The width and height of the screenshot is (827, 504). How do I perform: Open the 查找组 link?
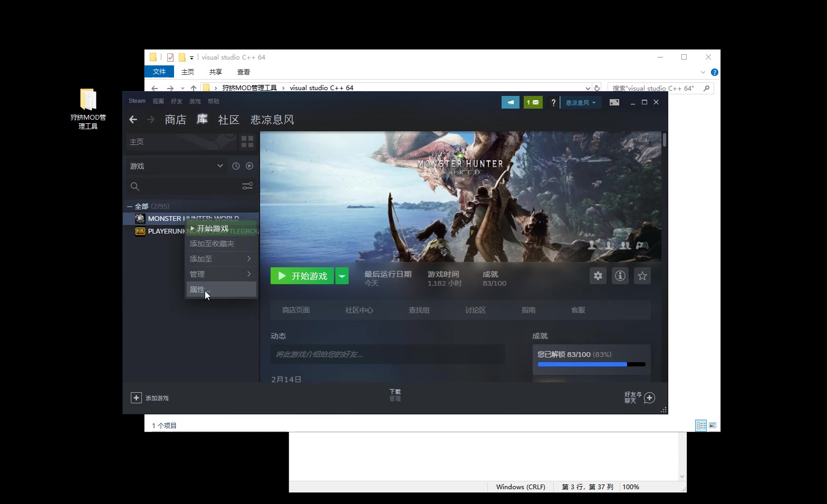pyautogui.click(x=419, y=310)
